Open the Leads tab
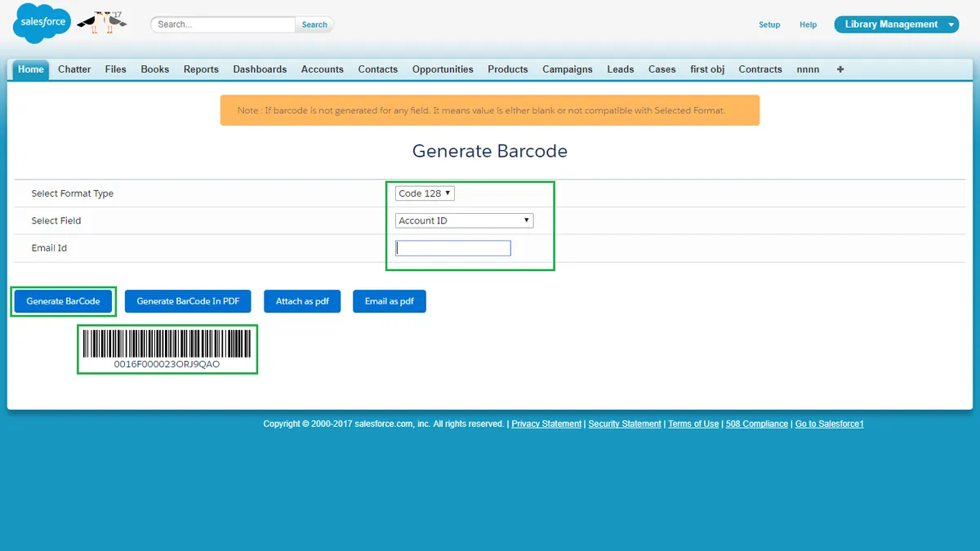 [621, 69]
